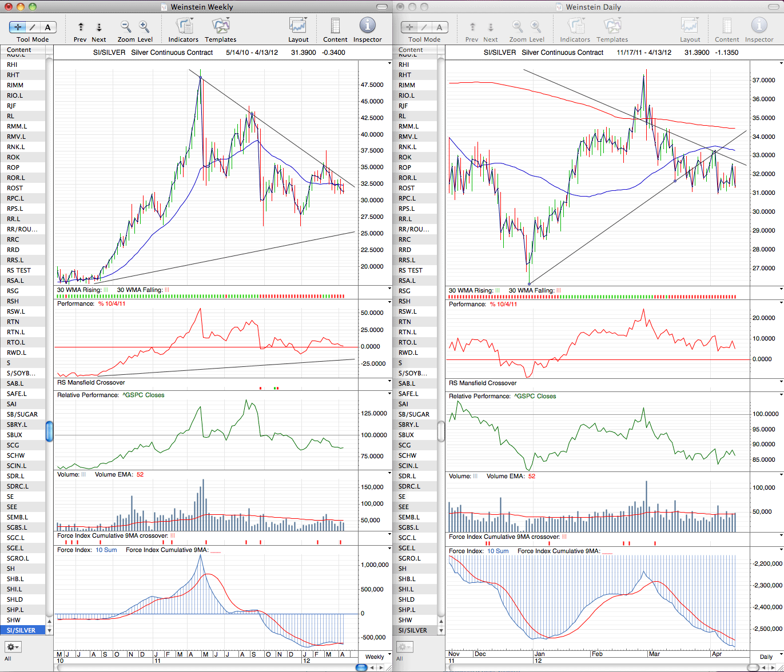This screenshot has height=672, width=784.
Task: Click the Layout icon in Weekly window
Action: 298,26
